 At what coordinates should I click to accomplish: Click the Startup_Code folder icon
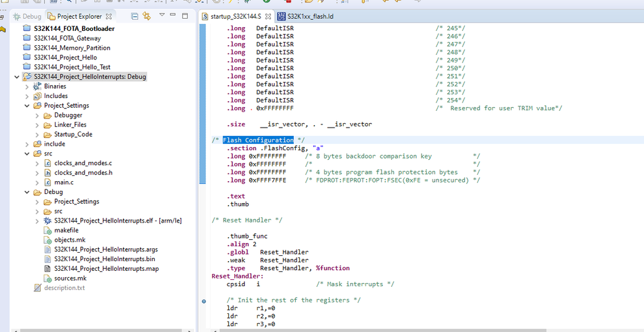pos(47,134)
